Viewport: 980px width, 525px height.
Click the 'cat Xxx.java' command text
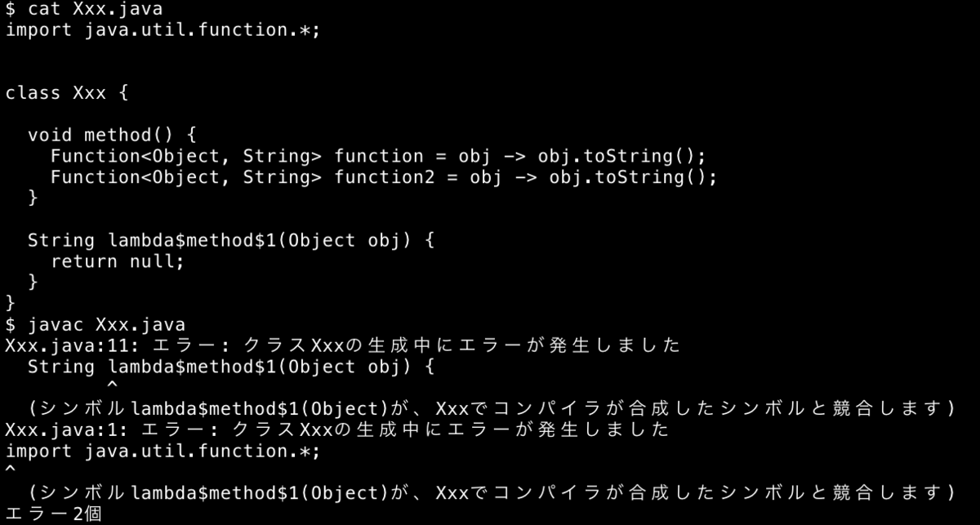click(95, 10)
